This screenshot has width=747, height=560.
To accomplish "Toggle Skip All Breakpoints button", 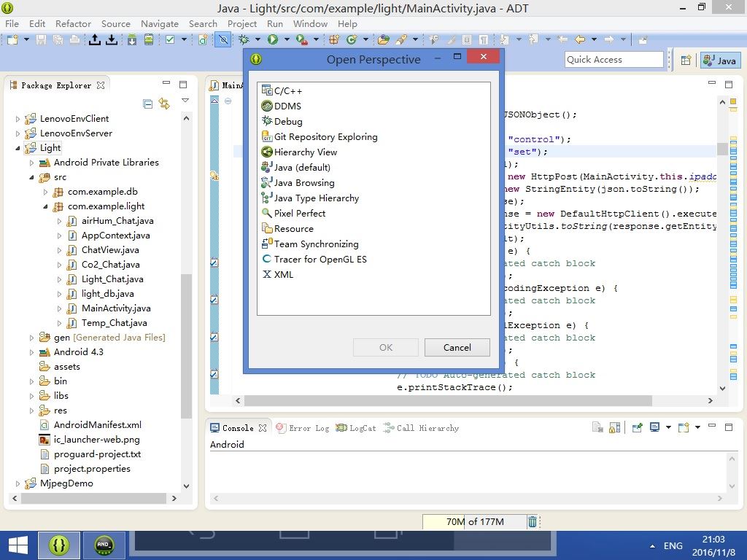I will tap(223, 39).
